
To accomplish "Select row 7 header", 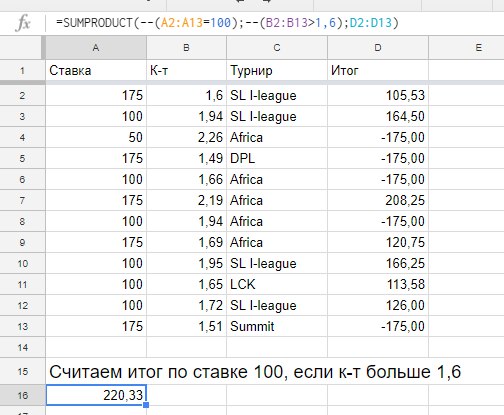I will 22,201.
